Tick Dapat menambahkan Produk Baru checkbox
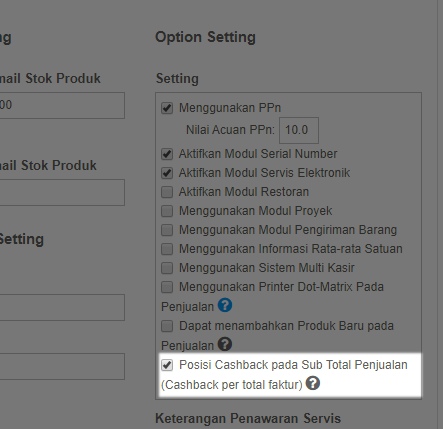The image size is (443, 429). [x=167, y=326]
